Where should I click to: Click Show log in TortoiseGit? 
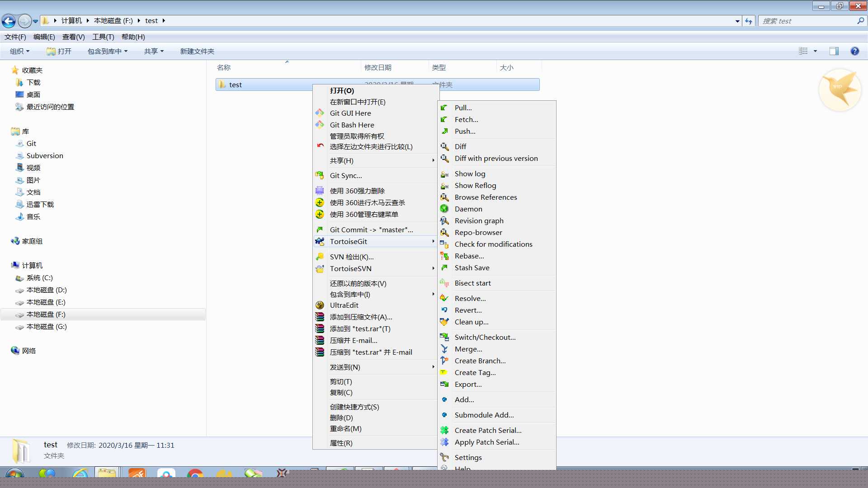click(x=469, y=174)
